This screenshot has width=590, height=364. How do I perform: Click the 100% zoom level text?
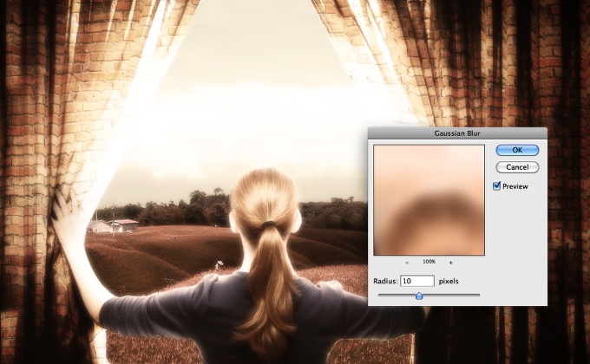(x=429, y=262)
